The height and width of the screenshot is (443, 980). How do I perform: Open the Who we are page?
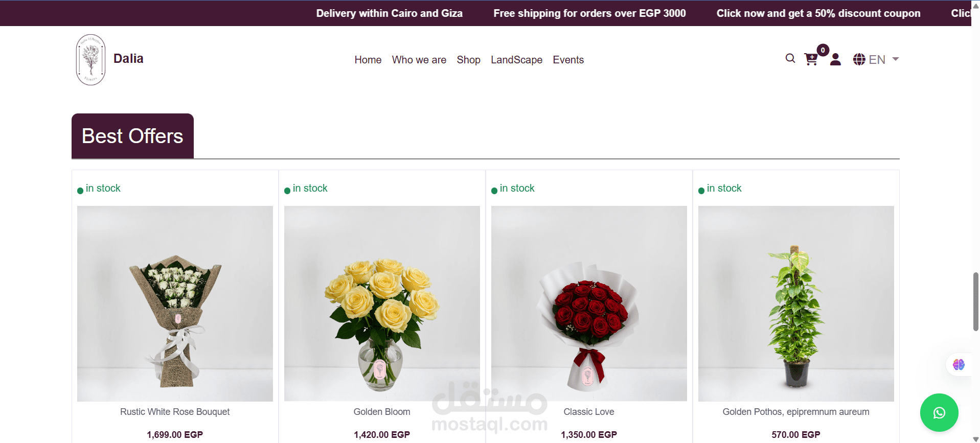point(419,60)
